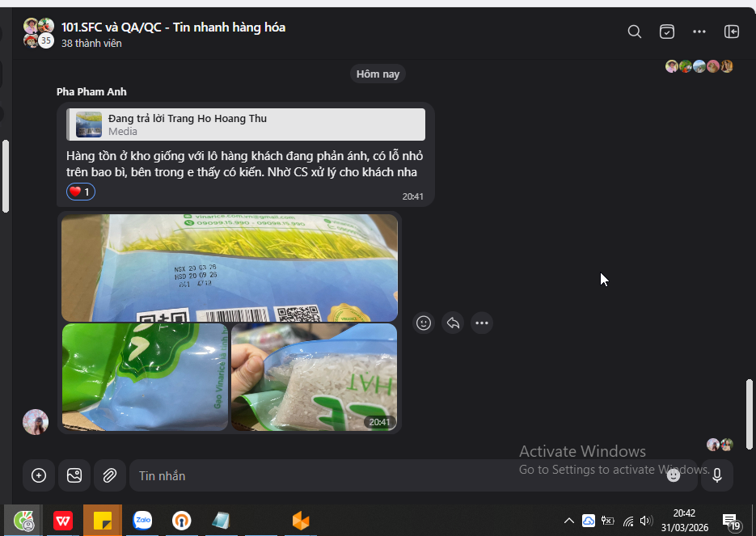Viewport: 756px width, 536px height.
Task: Open the volume speaker tray icon
Action: [x=645, y=521]
